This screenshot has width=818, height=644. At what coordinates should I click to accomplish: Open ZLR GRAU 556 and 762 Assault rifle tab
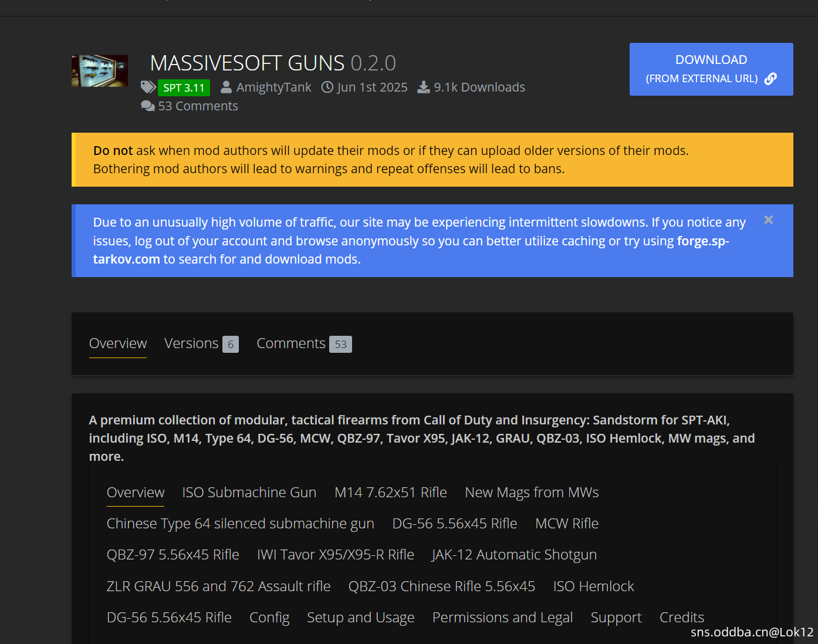pos(219,586)
